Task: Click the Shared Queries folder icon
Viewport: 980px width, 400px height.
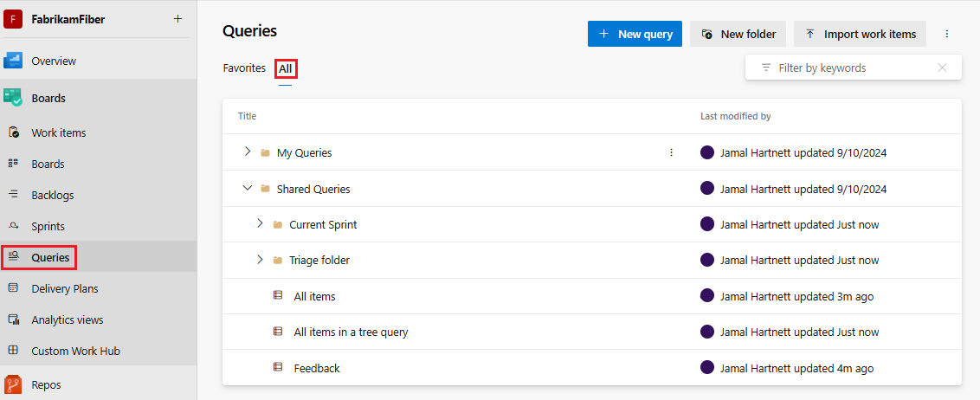Action: 265,189
